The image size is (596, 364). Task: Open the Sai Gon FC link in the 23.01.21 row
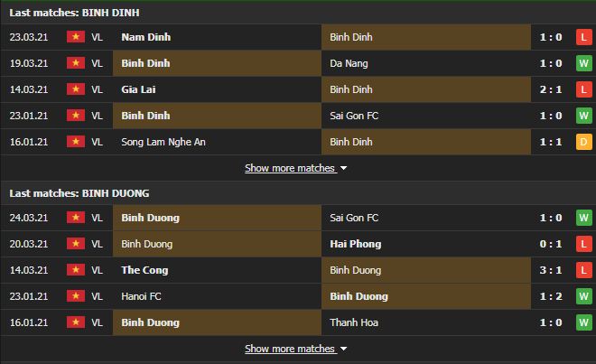(x=355, y=116)
